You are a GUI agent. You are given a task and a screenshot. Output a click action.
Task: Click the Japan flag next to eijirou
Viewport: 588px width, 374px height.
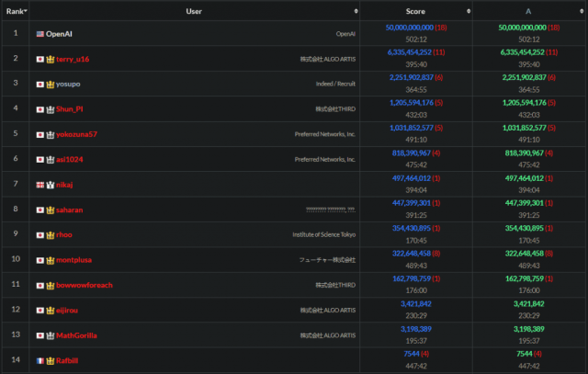point(40,311)
